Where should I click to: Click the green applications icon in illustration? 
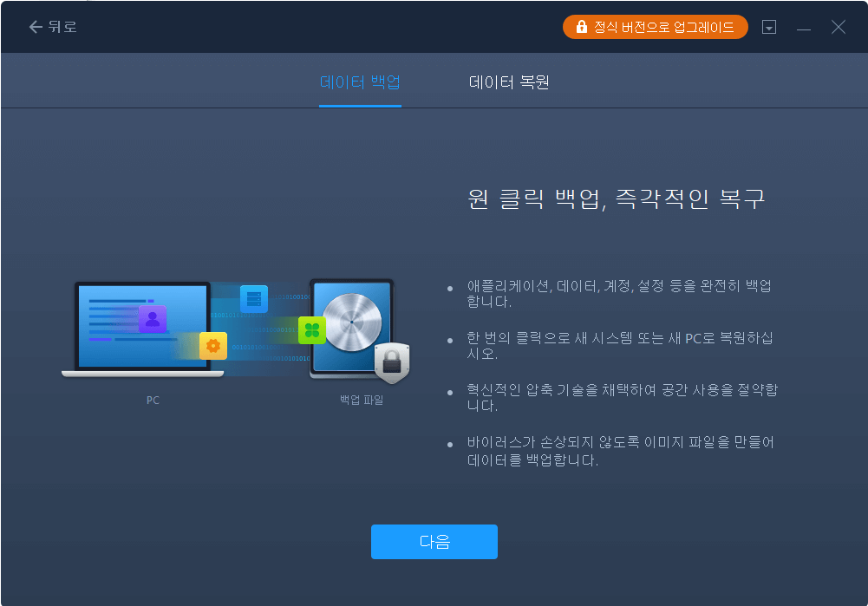[310, 330]
